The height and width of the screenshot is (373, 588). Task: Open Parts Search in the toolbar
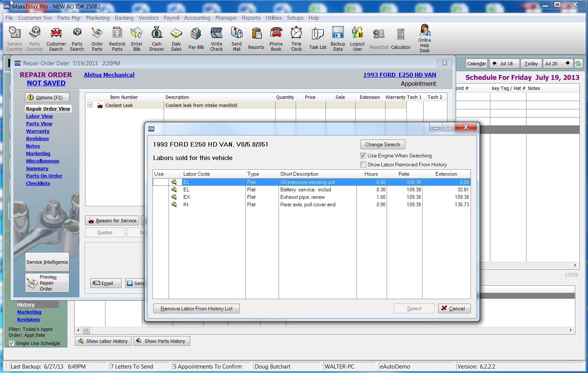pos(77,38)
